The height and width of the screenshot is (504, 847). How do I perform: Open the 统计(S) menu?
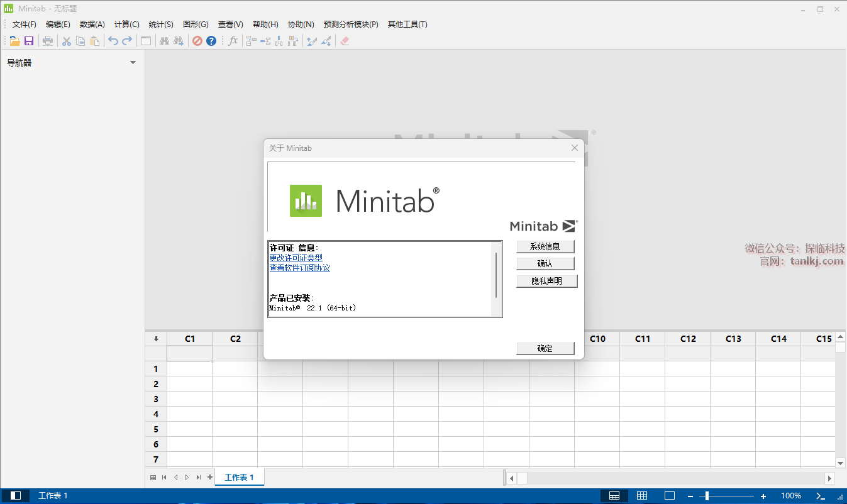point(161,25)
